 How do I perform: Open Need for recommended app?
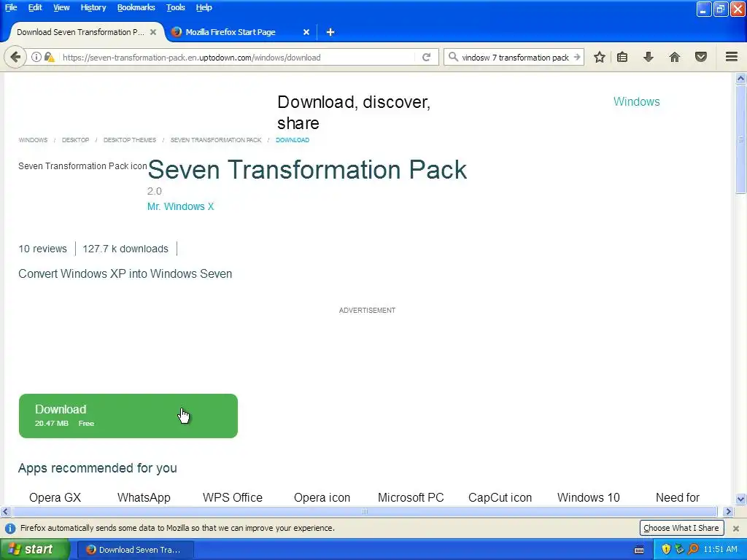click(678, 497)
